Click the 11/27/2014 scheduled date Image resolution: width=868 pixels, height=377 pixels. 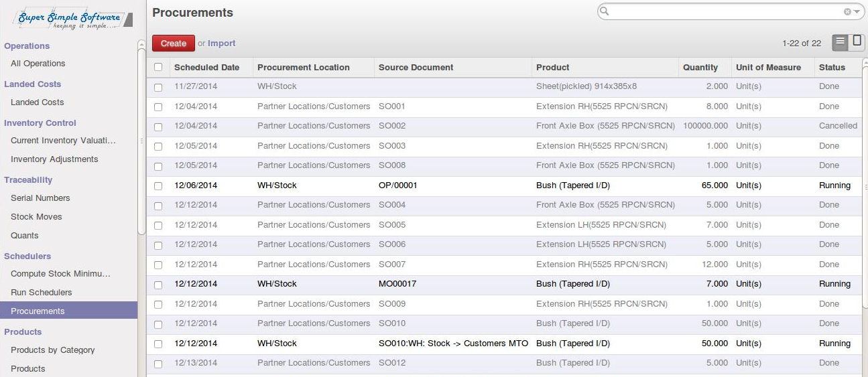tap(196, 86)
